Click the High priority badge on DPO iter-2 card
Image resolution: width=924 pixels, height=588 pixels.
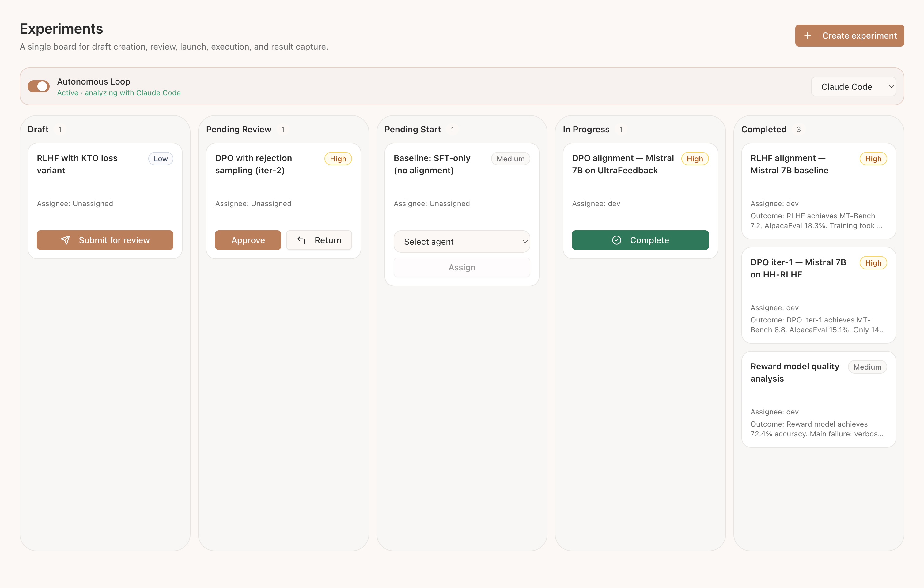click(338, 158)
